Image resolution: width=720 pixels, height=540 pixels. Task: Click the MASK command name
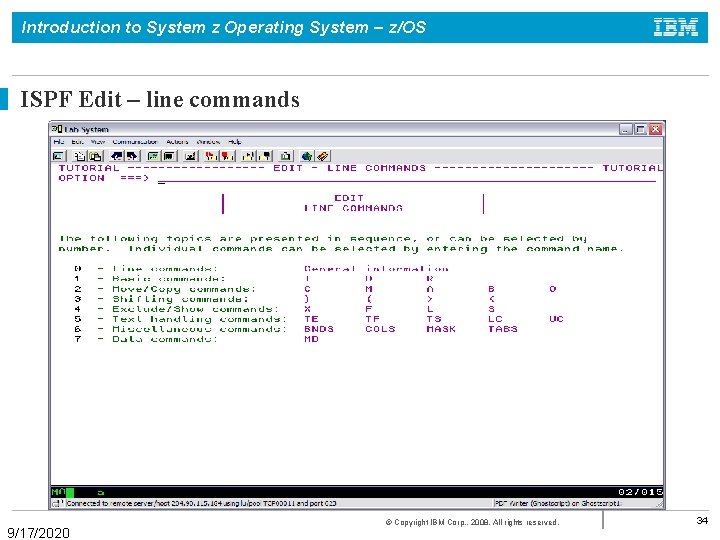(441, 329)
